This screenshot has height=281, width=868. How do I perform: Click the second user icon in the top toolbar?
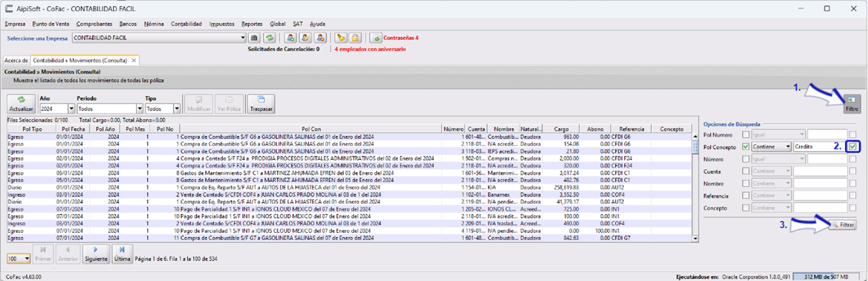(x=304, y=37)
